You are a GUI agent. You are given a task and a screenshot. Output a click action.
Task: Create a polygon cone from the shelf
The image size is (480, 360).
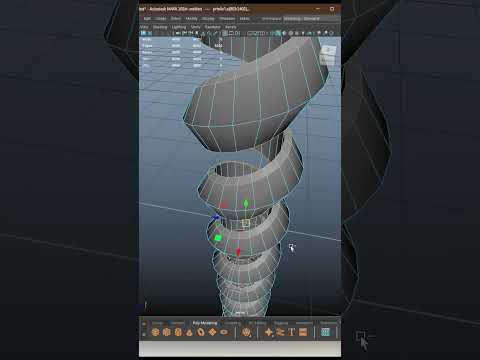point(189,332)
